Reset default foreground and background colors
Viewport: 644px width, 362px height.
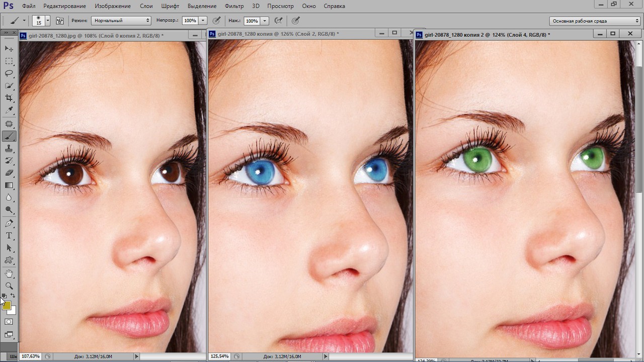point(4,296)
